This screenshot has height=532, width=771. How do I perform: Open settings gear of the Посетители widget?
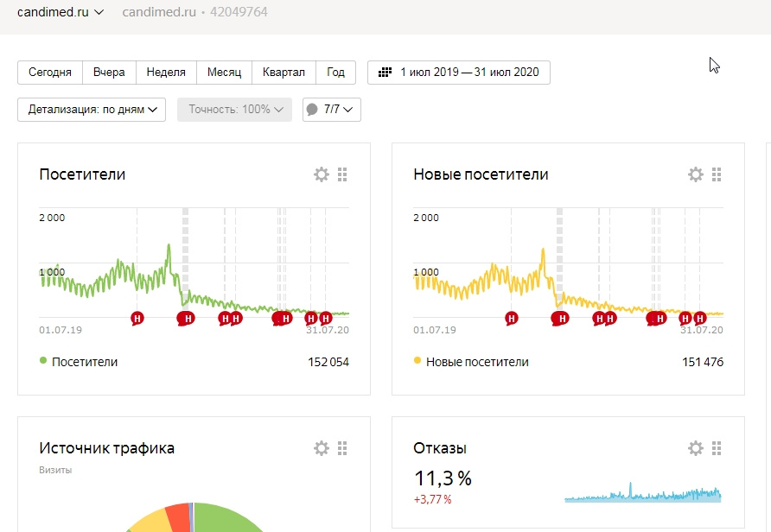click(321, 174)
